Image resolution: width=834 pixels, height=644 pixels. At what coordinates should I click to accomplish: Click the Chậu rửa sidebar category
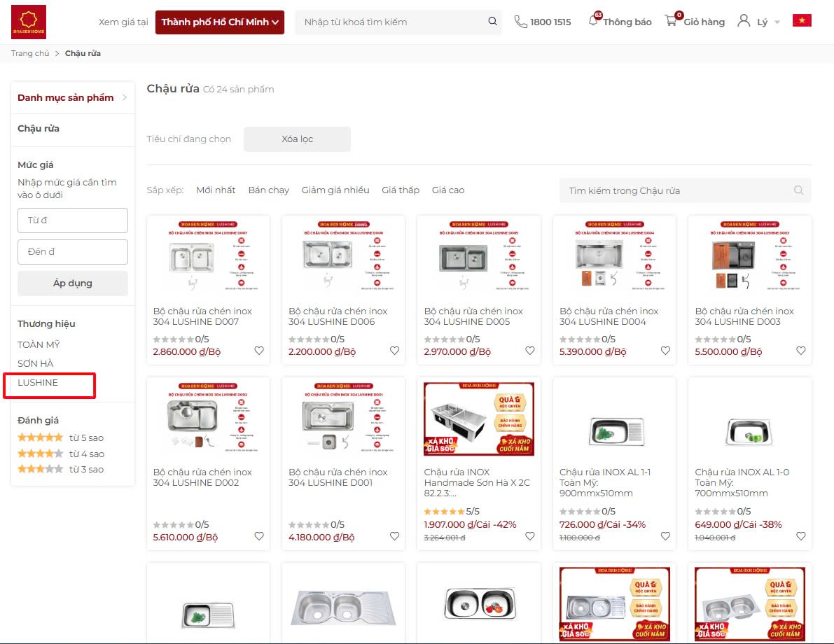(39, 129)
